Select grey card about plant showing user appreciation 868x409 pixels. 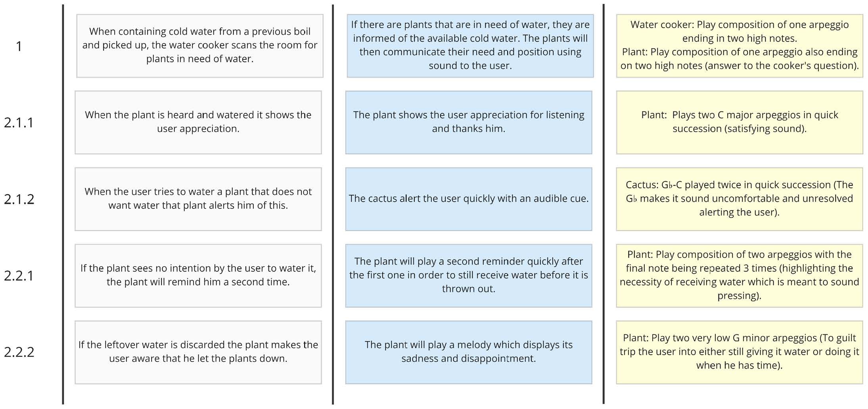[198, 122]
